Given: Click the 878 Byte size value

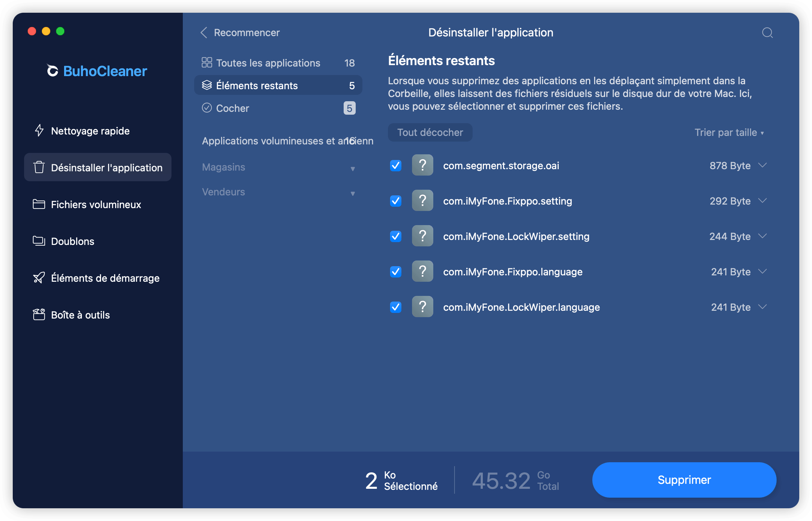Looking at the screenshot, I should pyautogui.click(x=730, y=165).
